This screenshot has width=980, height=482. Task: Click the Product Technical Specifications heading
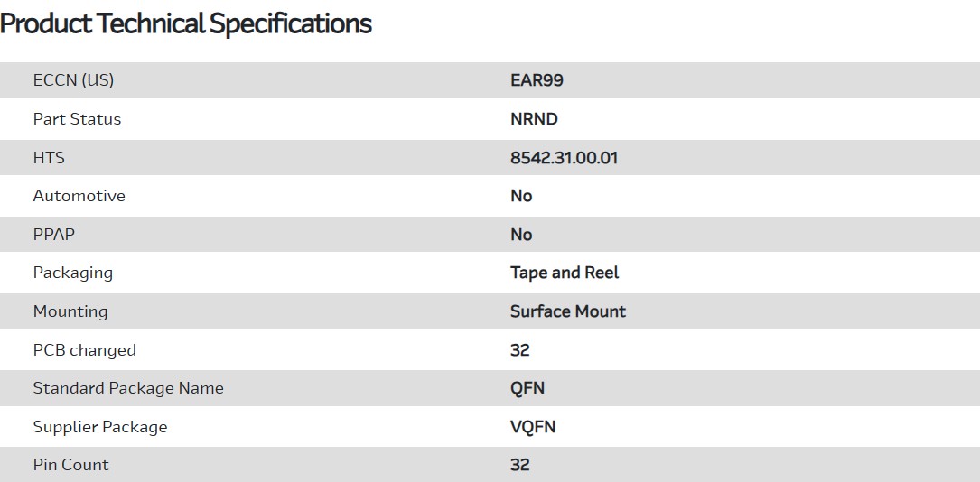click(186, 24)
